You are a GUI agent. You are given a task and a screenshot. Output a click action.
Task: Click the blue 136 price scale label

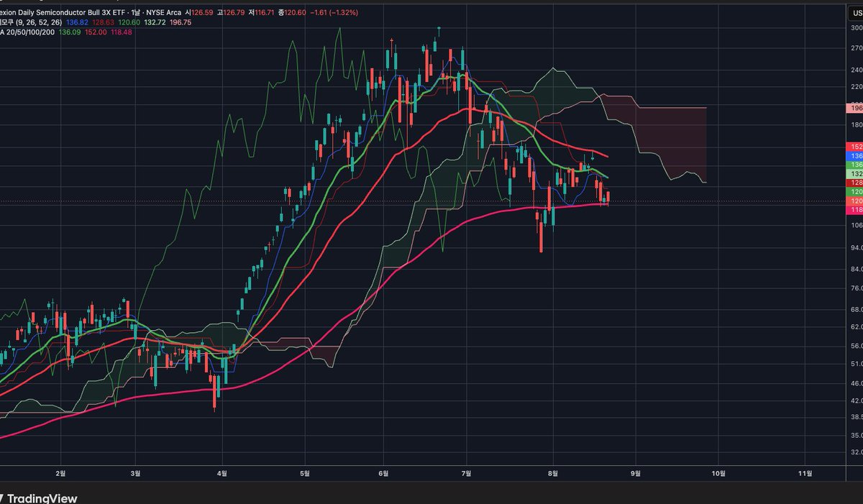[856, 155]
